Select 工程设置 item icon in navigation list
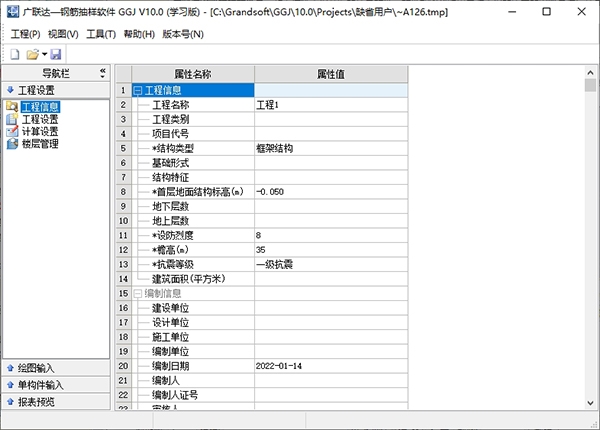Image resolution: width=600 pixels, height=430 pixels. pyautogui.click(x=12, y=119)
